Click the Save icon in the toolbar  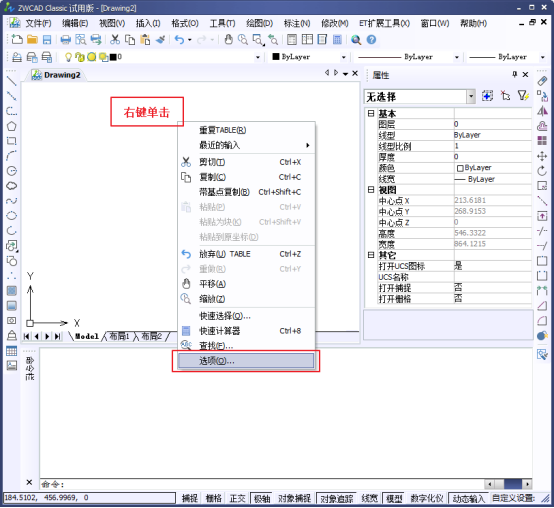[x=47, y=40]
